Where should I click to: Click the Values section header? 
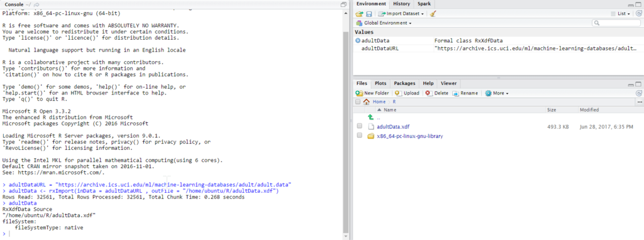pos(364,32)
